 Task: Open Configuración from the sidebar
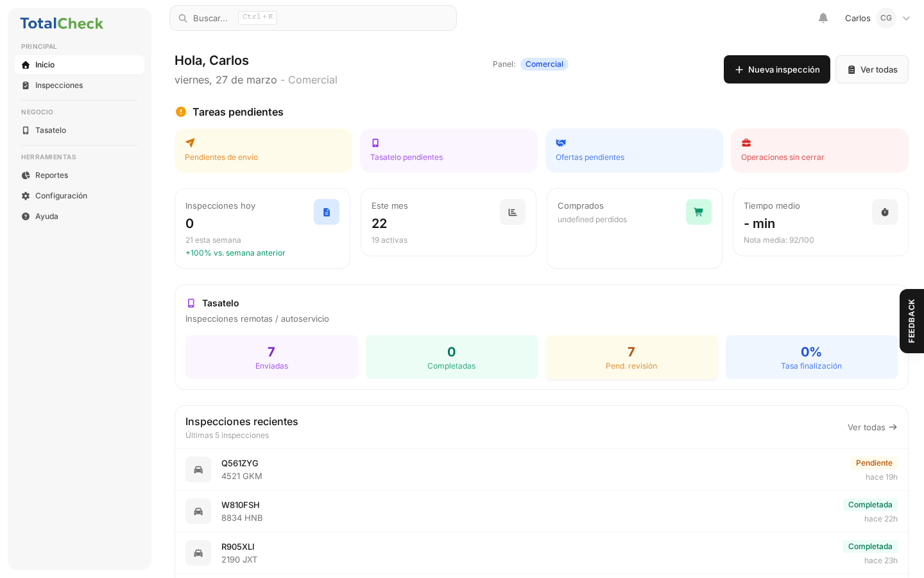(x=61, y=196)
